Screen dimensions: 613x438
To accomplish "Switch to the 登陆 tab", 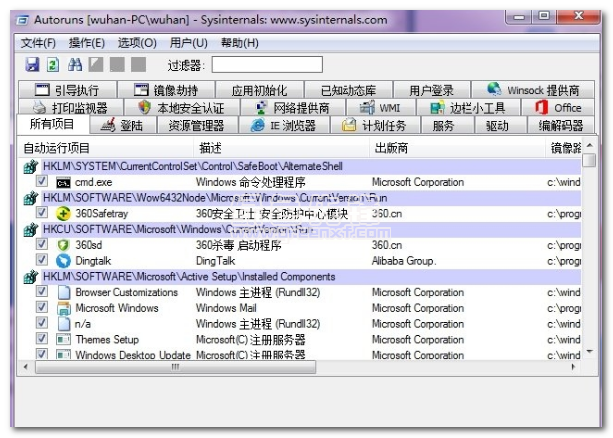I will (123, 126).
